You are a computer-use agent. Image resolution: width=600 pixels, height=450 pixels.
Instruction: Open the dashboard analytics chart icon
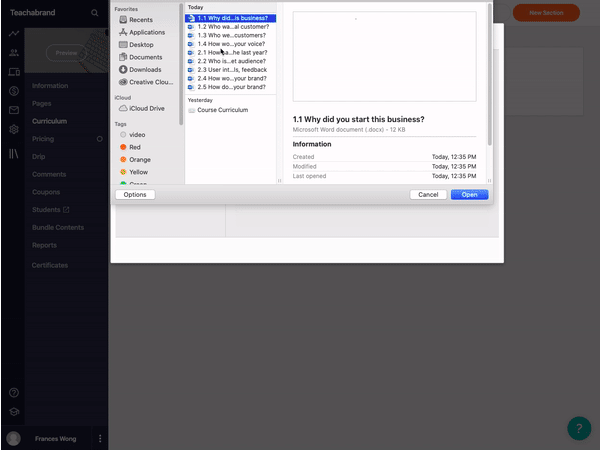14,33
